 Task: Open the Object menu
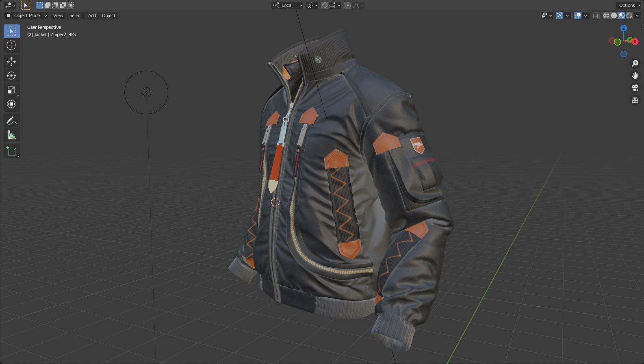(x=108, y=15)
